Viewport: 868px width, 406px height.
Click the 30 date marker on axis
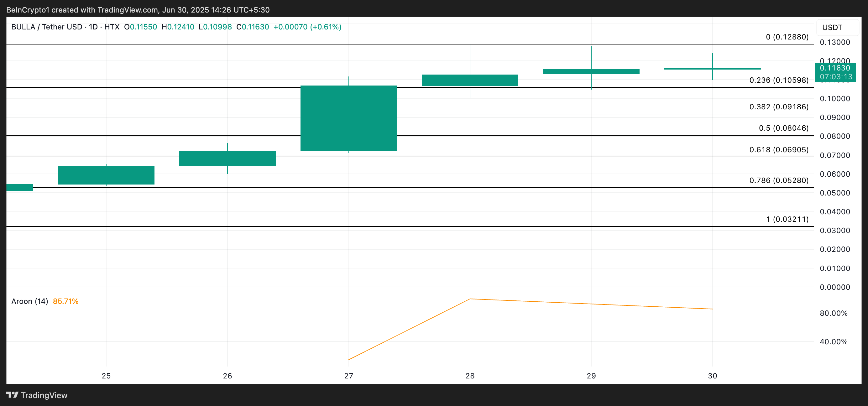(712, 376)
